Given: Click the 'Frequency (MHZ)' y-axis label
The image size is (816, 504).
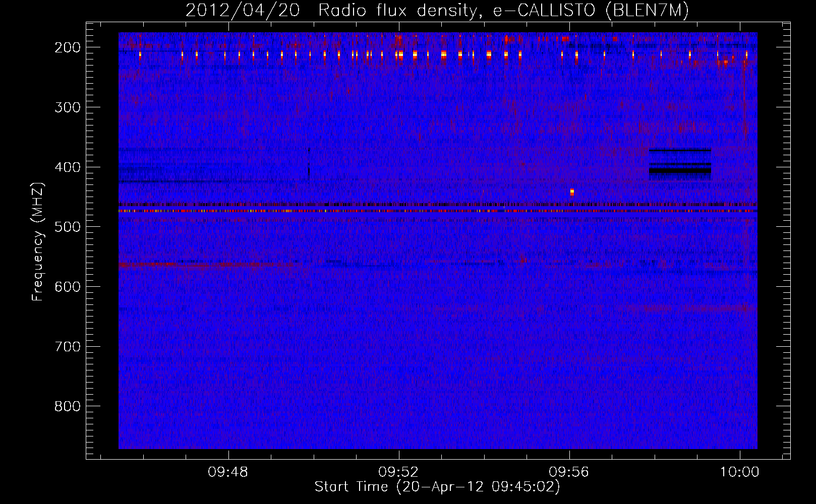Looking at the screenshot, I should point(38,242).
